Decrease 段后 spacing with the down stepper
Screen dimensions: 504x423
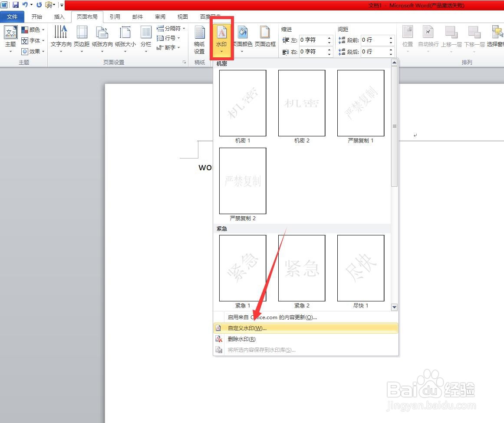tap(391, 54)
